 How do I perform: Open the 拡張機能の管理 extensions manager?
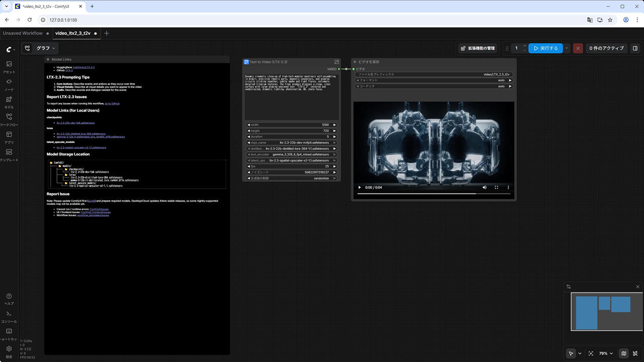pos(478,48)
